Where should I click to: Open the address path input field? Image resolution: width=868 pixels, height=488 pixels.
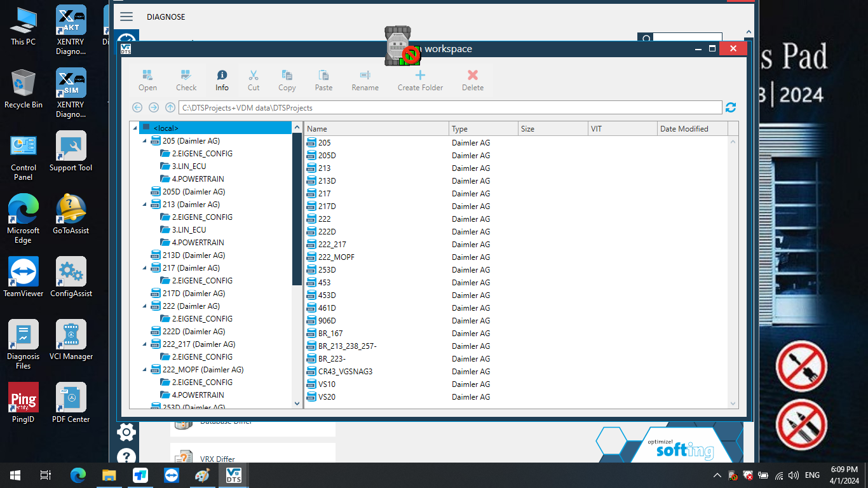point(445,107)
